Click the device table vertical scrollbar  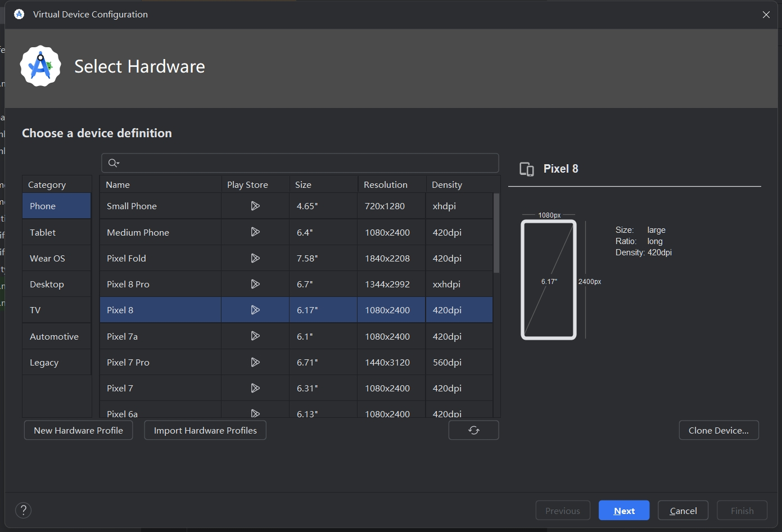click(x=496, y=233)
